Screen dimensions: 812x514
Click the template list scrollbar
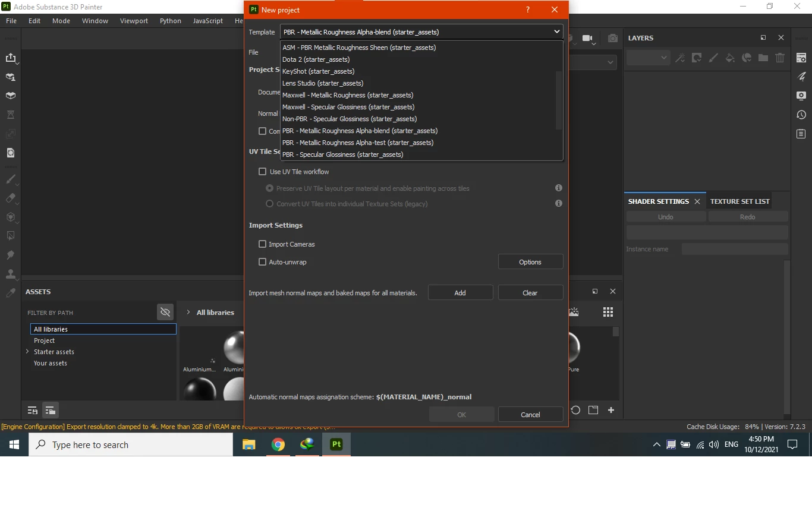point(559,100)
